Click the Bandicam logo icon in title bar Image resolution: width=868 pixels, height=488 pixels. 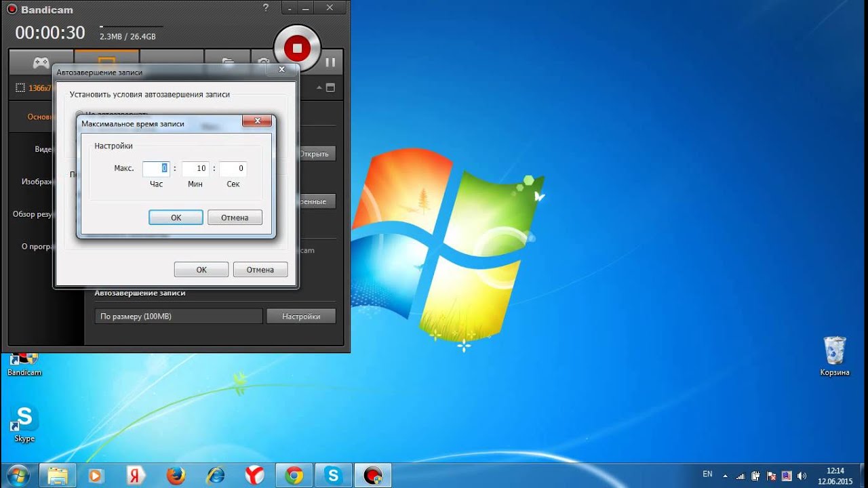(12, 9)
